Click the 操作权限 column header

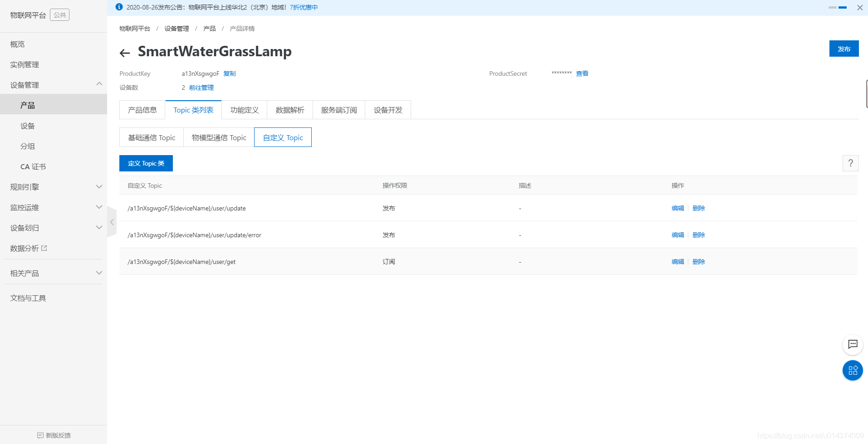(395, 185)
